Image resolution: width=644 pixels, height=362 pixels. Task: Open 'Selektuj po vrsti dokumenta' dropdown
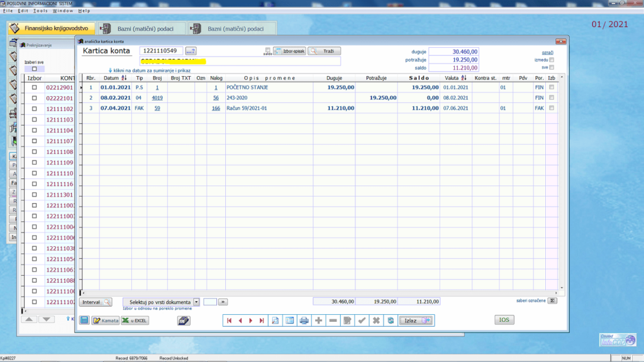click(x=196, y=302)
